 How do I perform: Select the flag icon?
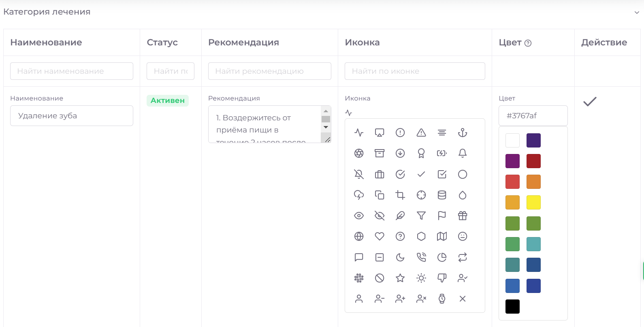pyautogui.click(x=442, y=216)
